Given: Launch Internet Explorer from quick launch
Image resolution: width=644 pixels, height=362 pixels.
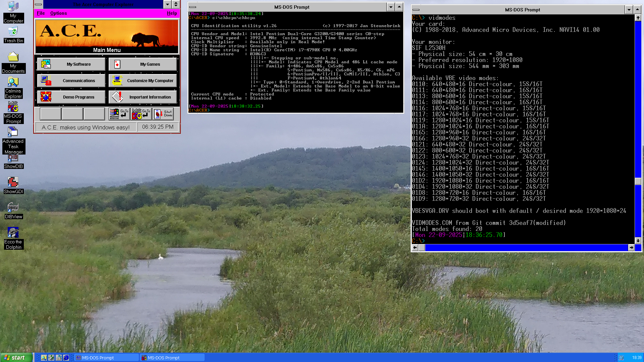Looking at the screenshot, I should [x=66, y=358].
